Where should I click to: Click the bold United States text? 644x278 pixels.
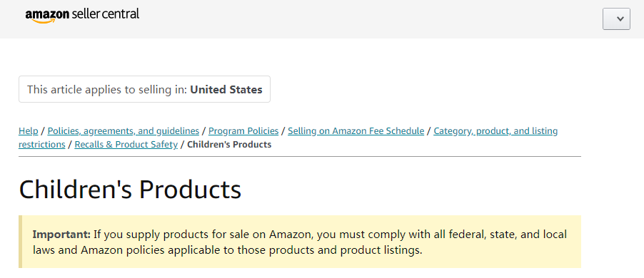[x=226, y=89]
